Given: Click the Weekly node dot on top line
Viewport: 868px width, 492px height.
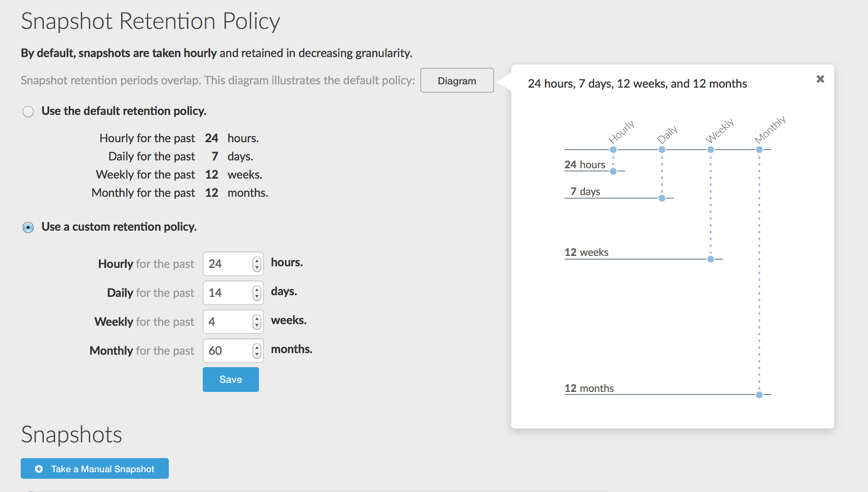Looking at the screenshot, I should coord(710,150).
